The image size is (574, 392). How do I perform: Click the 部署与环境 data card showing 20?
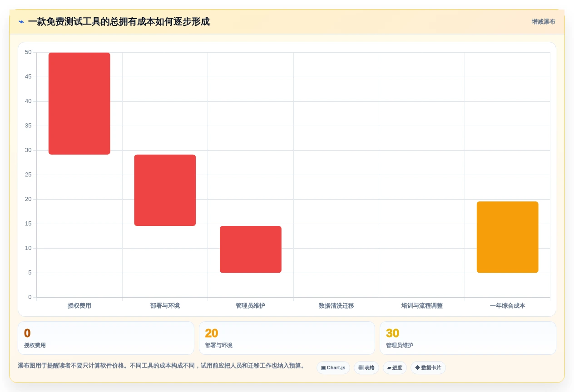pyautogui.click(x=287, y=338)
